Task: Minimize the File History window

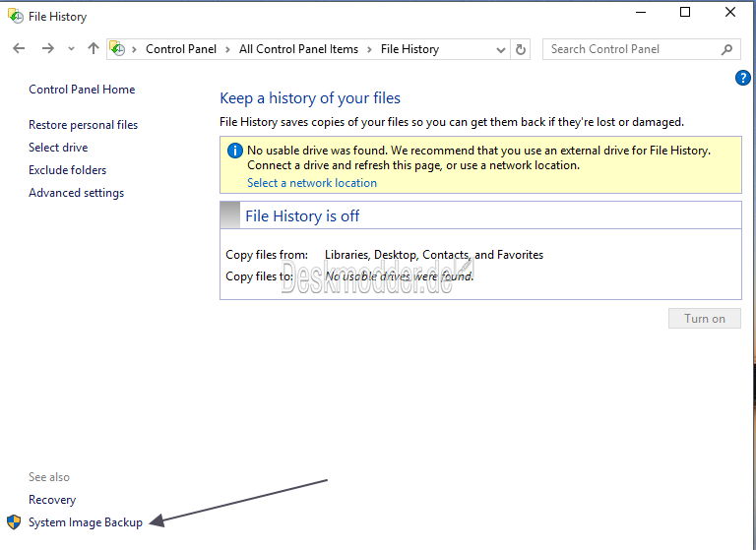Action: click(641, 13)
